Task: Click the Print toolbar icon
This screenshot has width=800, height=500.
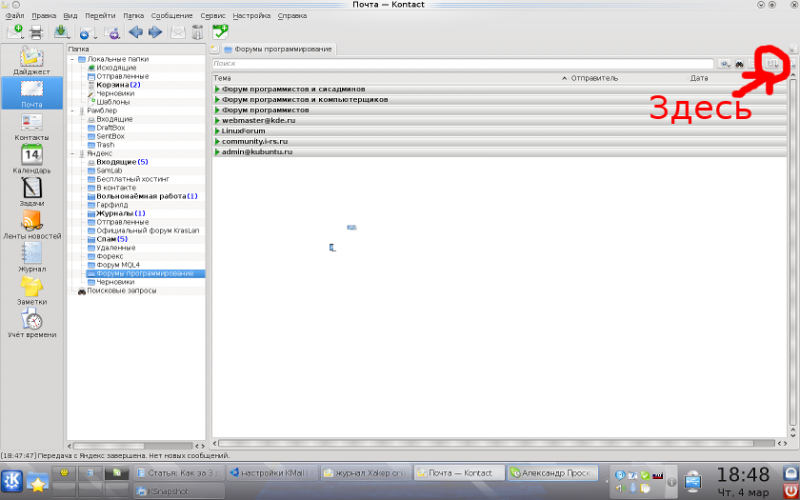Action: (x=36, y=32)
